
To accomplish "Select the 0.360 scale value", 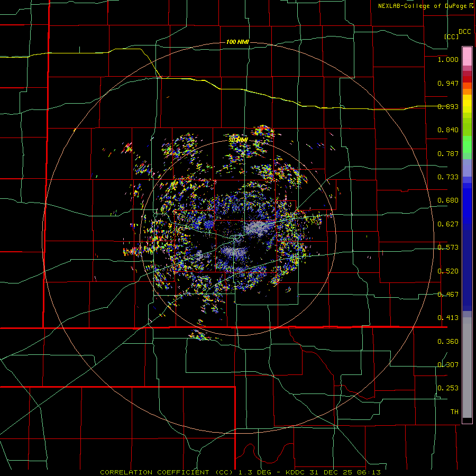I will [448, 342].
